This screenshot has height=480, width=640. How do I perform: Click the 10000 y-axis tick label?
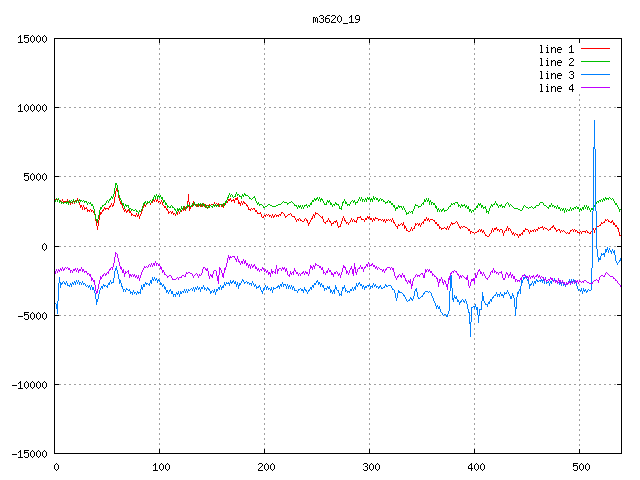(31, 108)
